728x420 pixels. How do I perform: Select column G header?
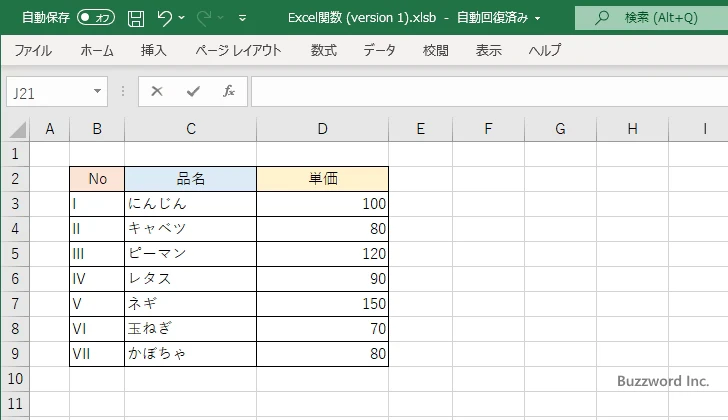pos(560,129)
